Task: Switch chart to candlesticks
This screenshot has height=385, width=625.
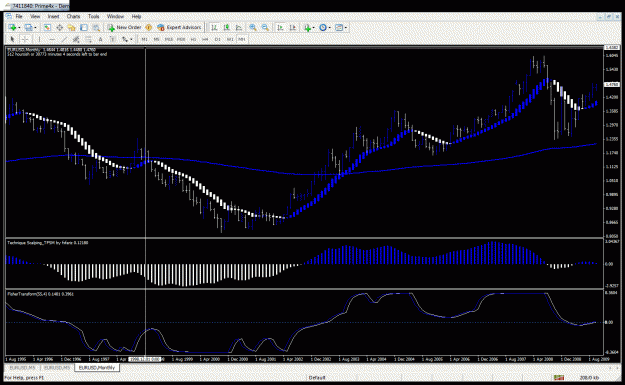Action: click(227, 28)
